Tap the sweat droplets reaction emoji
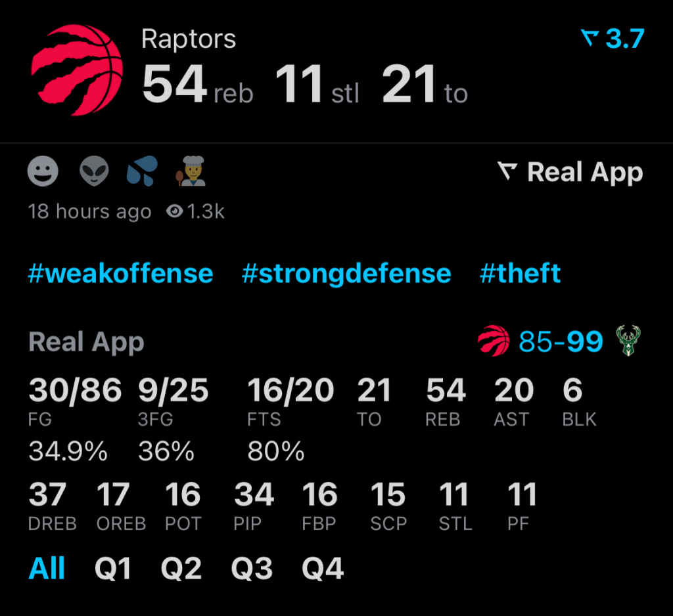The width and height of the screenshot is (673, 616). (142, 172)
